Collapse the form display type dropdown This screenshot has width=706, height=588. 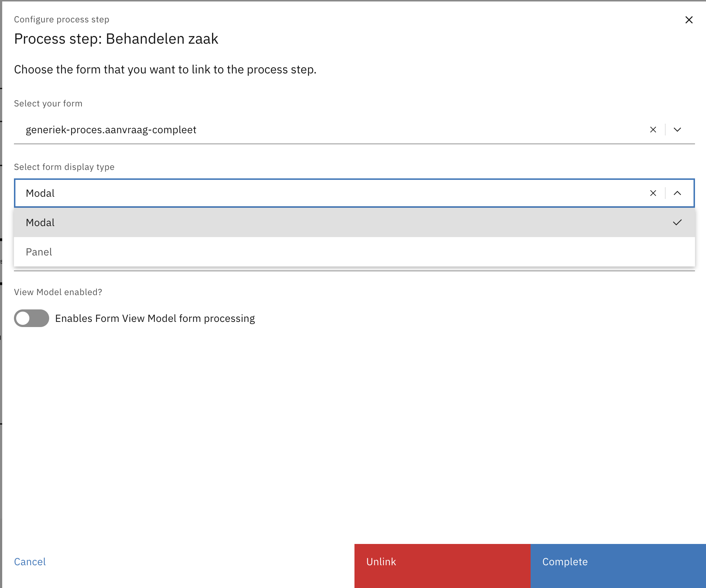[677, 193]
